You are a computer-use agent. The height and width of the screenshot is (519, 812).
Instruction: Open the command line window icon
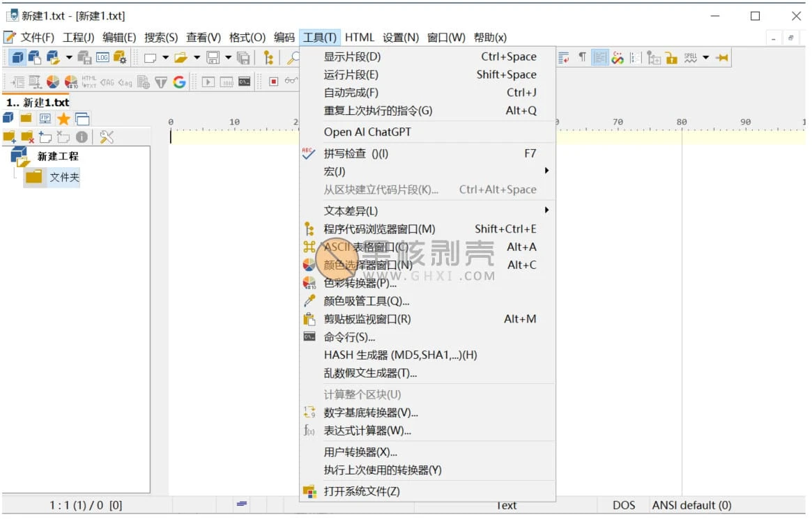[246, 82]
